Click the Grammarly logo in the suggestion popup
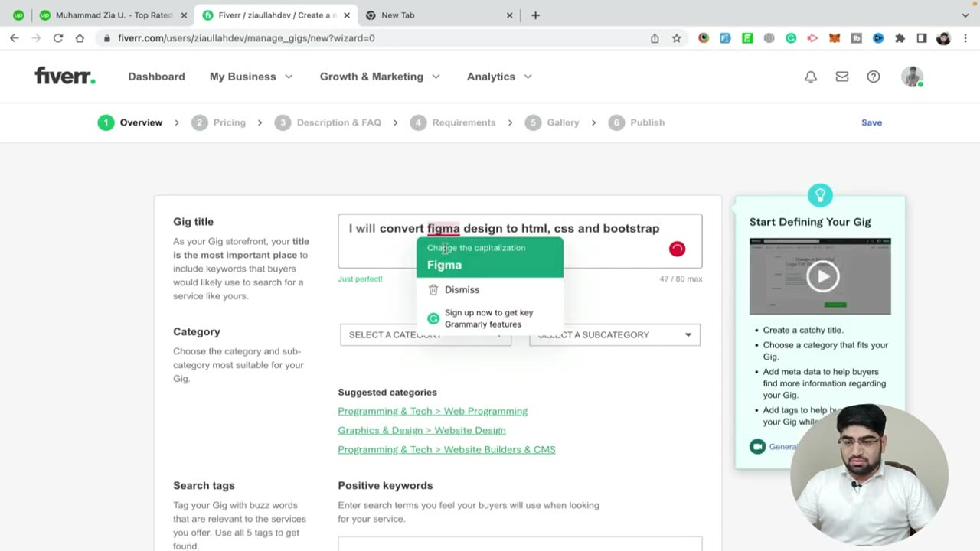 (433, 318)
